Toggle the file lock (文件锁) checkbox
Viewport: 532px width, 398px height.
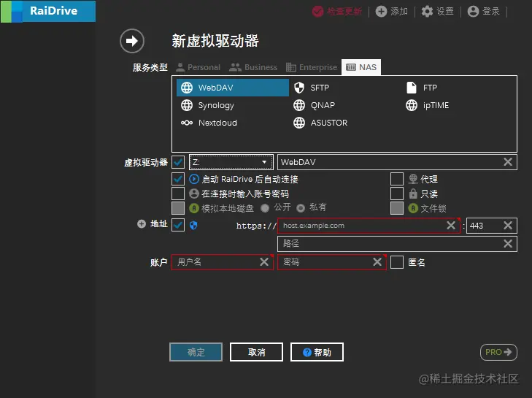397,208
